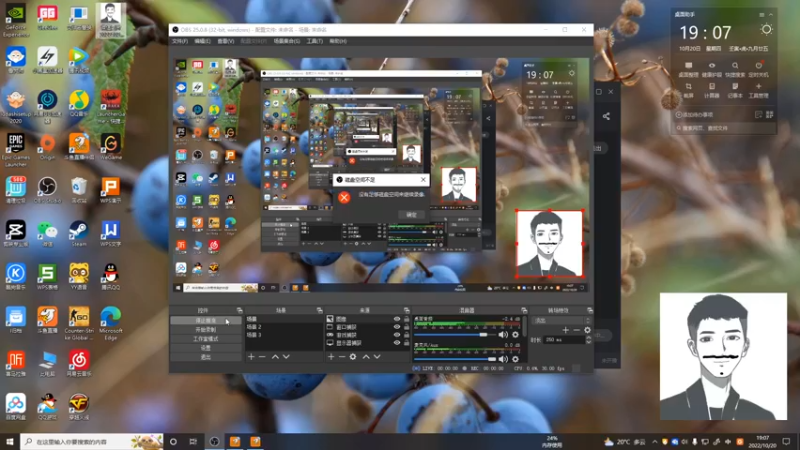
Task: Open the 编辑(E) menu in OBS
Action: tap(202, 41)
